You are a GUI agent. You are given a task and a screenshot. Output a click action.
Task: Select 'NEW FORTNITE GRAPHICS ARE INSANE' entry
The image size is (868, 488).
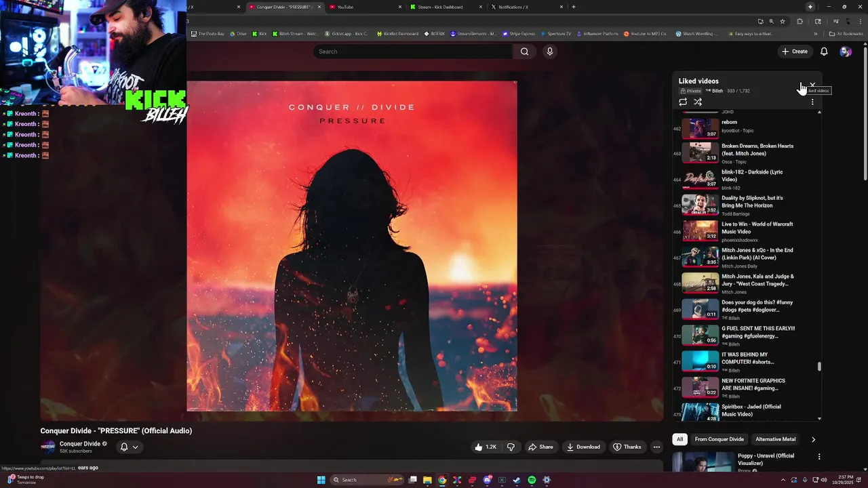click(x=744, y=388)
